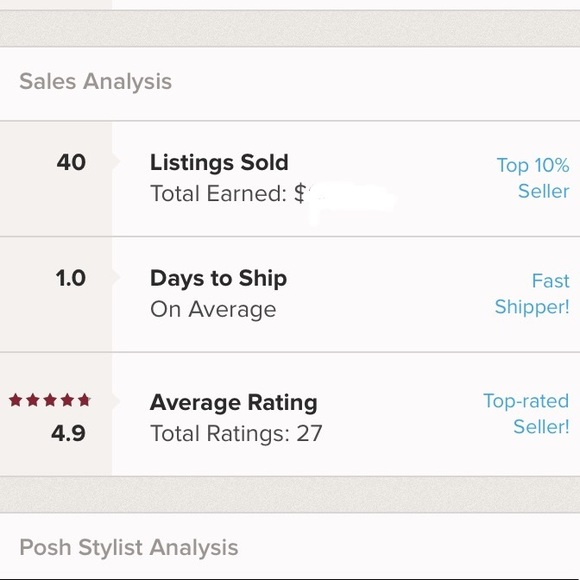This screenshot has width=580, height=580.
Task: Click the Sales Analysis section header
Action: coord(95,81)
